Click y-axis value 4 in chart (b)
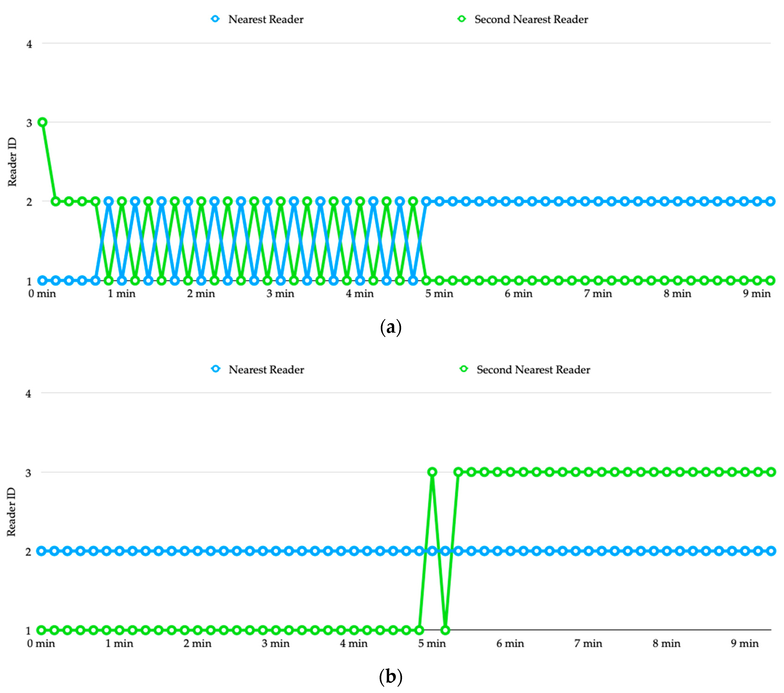 click(x=28, y=394)
